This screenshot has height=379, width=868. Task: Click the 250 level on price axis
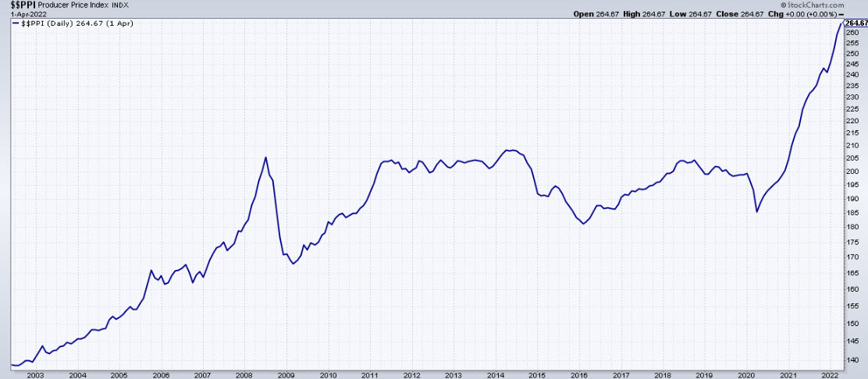852,53
